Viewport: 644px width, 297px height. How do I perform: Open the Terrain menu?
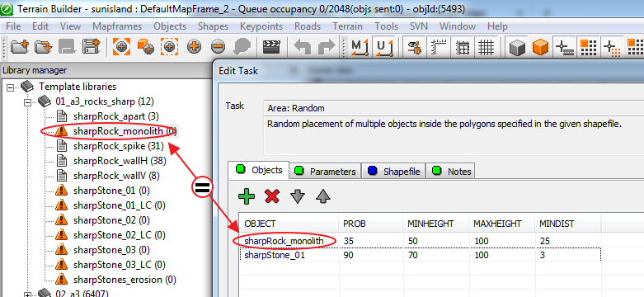point(347,26)
